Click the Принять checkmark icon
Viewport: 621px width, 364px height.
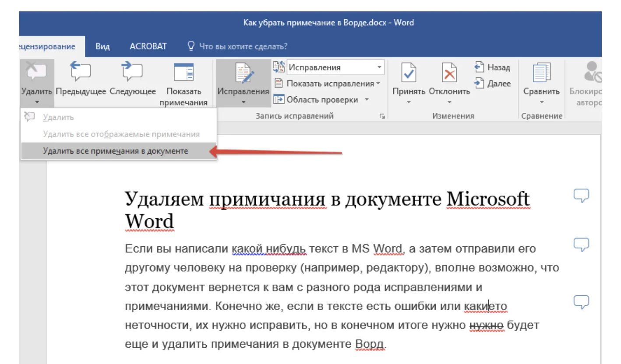(409, 73)
